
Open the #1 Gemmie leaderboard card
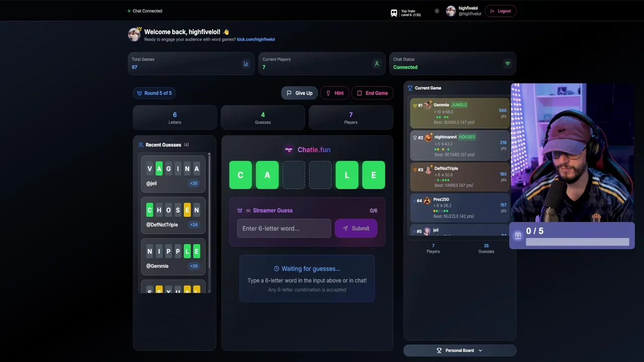(460, 113)
